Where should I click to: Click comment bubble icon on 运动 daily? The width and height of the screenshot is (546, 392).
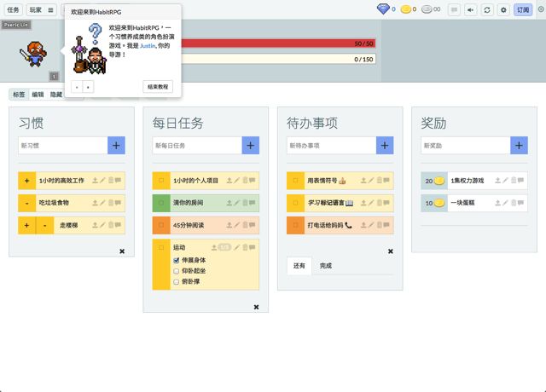click(x=253, y=247)
